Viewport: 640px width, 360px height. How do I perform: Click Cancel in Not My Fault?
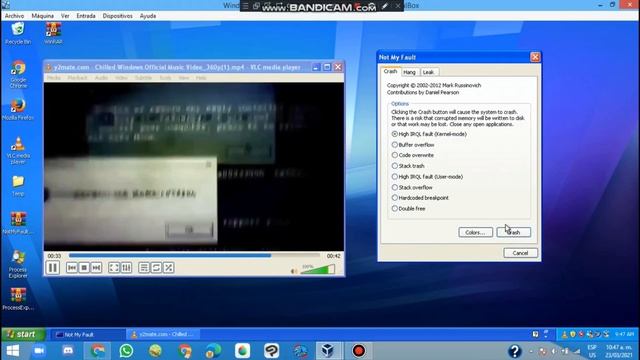point(520,253)
